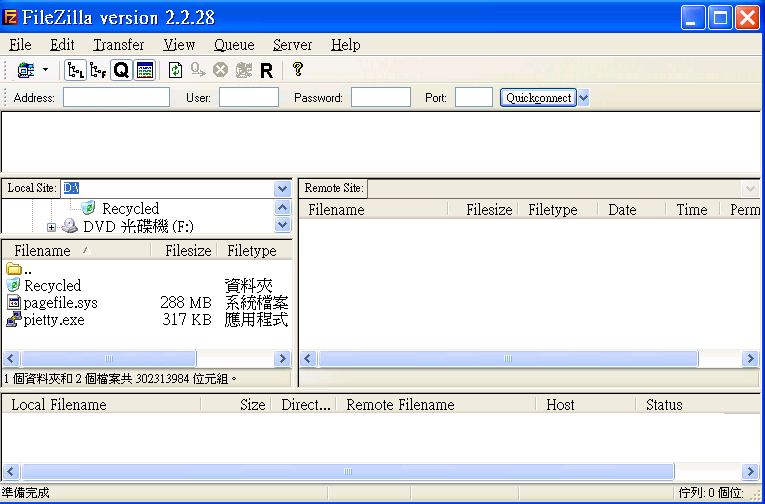Screen dimensions: 765x504
Task: Sort remote files by Time column
Action: point(693,210)
